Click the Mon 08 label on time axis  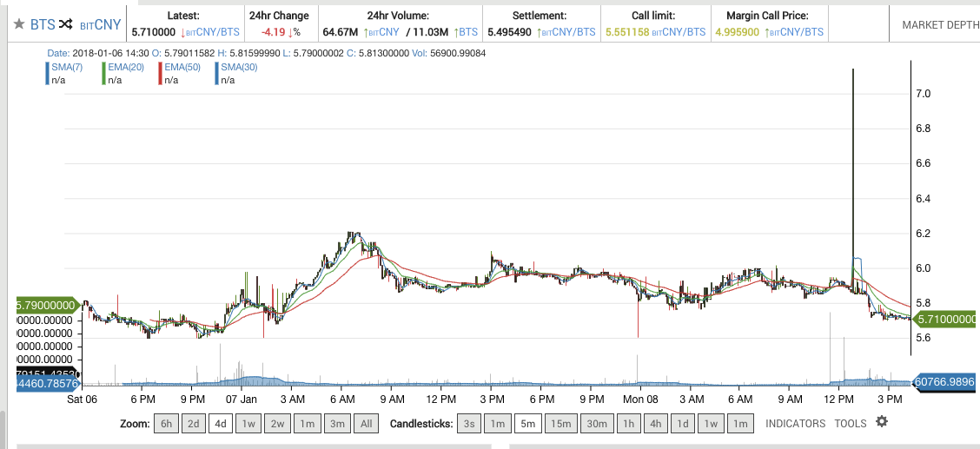coord(642,399)
